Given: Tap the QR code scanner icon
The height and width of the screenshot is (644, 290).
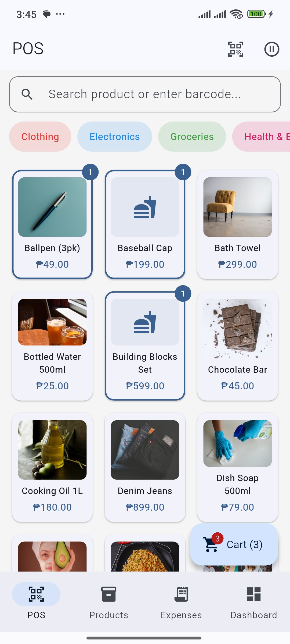Looking at the screenshot, I should (x=235, y=49).
